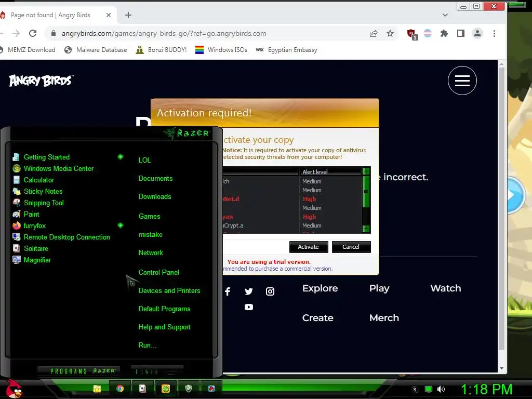
Task: Open the Bonzi BUDDY! bookmark
Action: coord(161,50)
